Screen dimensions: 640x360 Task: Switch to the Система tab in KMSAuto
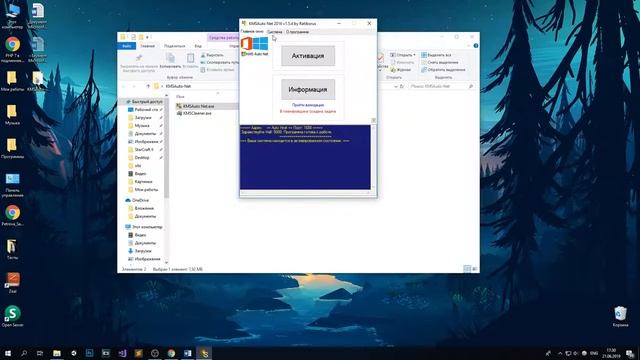tap(275, 32)
